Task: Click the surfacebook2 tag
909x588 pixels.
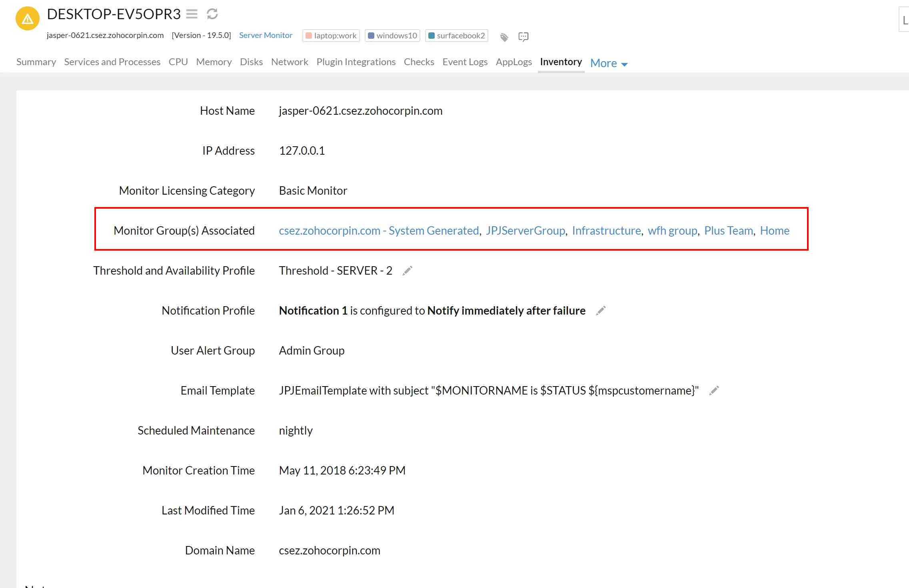Action: pos(457,36)
